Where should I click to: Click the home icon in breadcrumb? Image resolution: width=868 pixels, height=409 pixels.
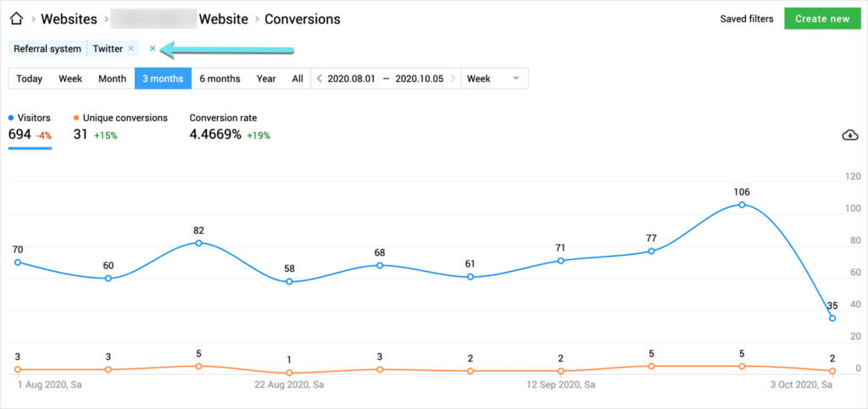(16, 19)
